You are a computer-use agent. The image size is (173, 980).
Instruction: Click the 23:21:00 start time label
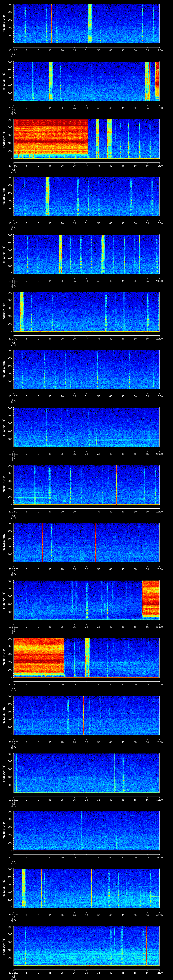coord(13,339)
